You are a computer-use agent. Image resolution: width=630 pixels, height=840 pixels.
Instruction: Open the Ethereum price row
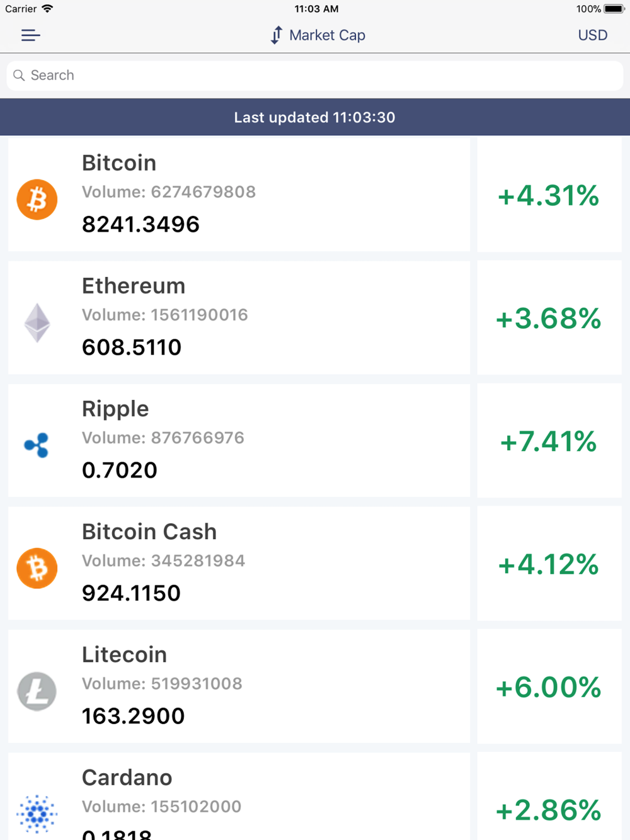coord(239,317)
